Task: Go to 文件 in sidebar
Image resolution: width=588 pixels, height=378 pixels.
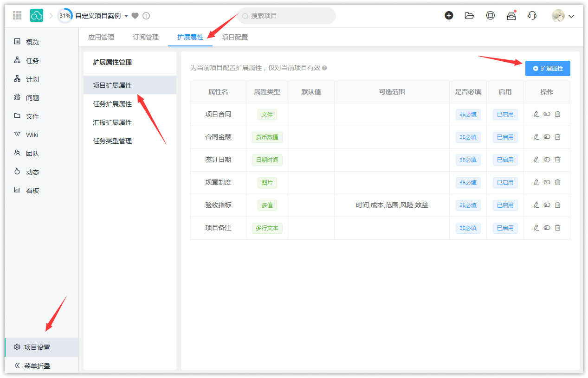Action: tap(41, 116)
